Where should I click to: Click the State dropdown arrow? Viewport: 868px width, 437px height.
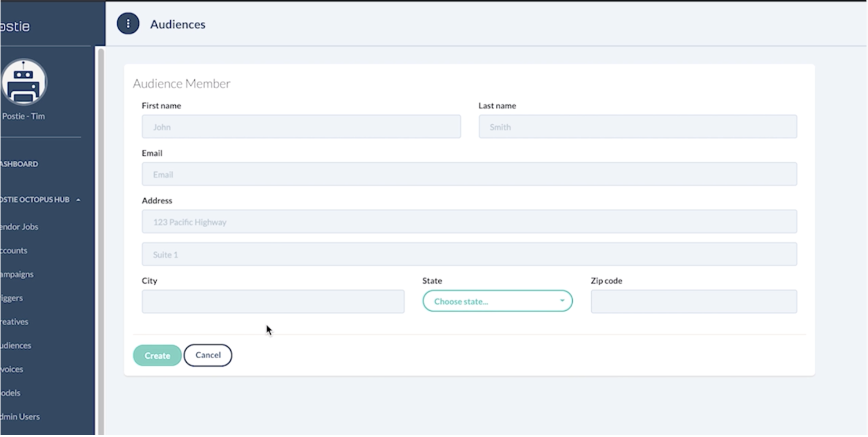point(562,300)
